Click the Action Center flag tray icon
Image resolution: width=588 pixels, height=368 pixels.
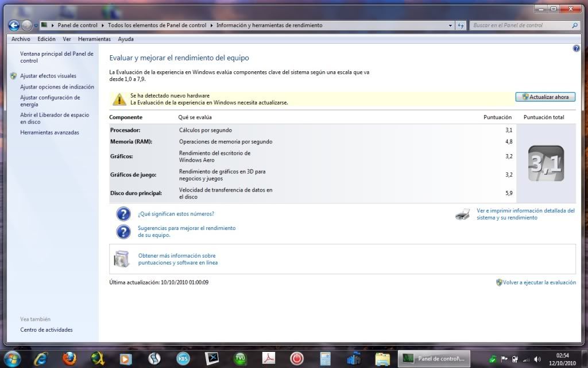504,359
